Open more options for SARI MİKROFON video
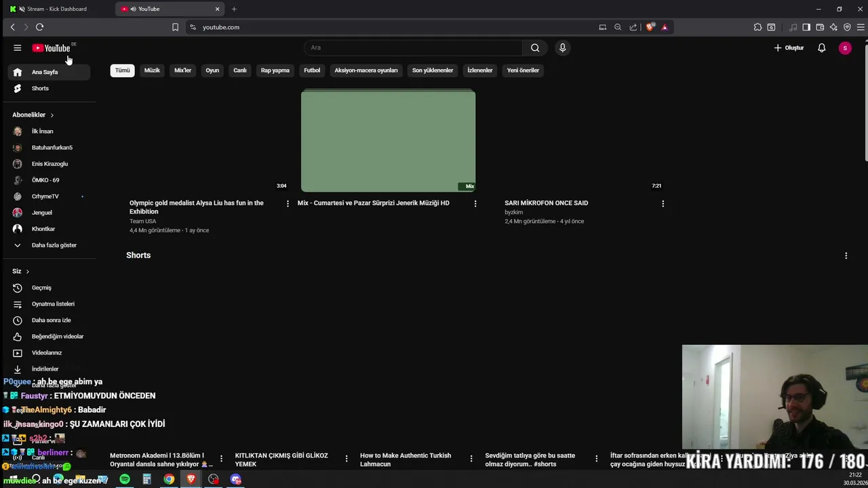The image size is (868, 488). [663, 203]
